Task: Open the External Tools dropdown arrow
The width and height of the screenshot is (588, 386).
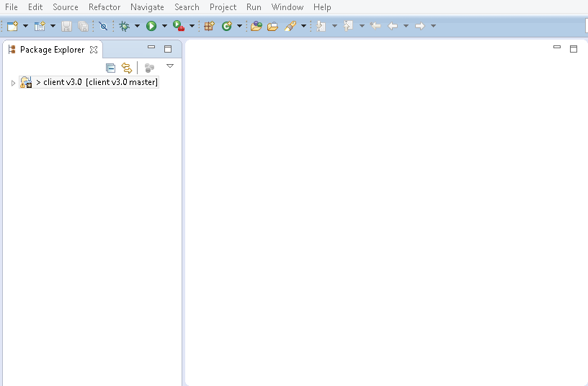Action: pos(192,26)
